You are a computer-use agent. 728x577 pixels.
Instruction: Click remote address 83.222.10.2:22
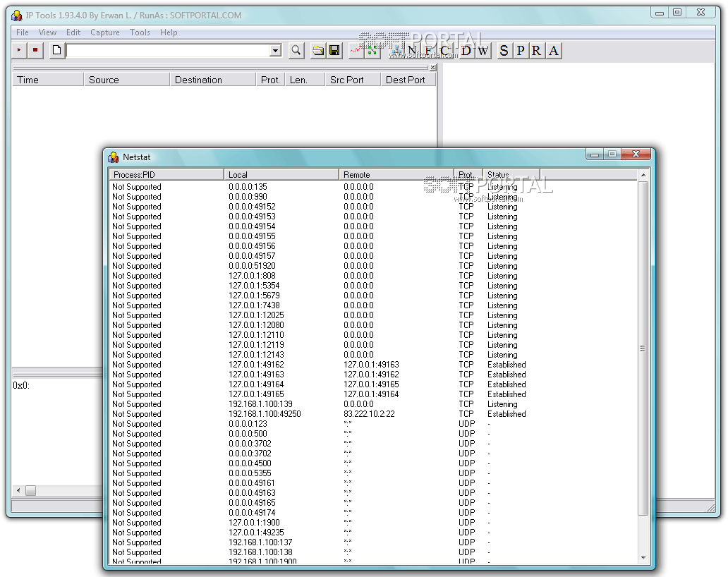pyautogui.click(x=369, y=413)
